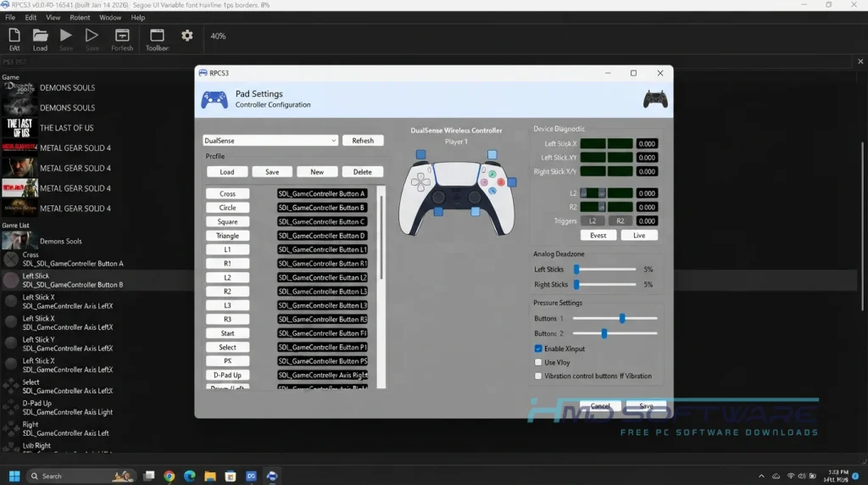
Task: Click the filled play toolbar icon
Action: 66,36
